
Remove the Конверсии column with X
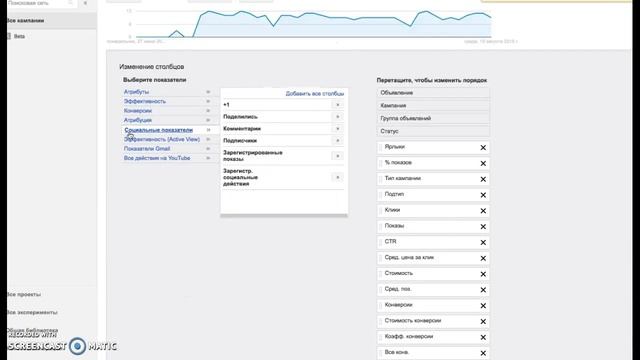point(483,306)
